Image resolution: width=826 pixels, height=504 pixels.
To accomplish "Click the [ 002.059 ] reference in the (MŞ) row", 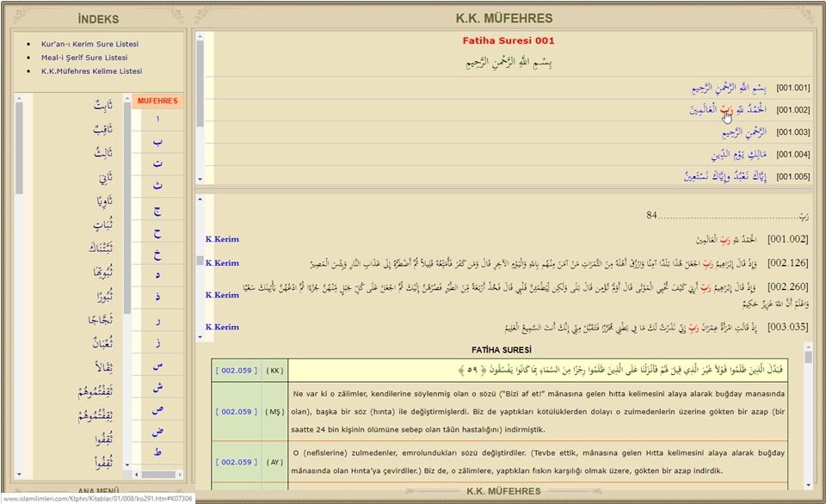I will coord(237,412).
